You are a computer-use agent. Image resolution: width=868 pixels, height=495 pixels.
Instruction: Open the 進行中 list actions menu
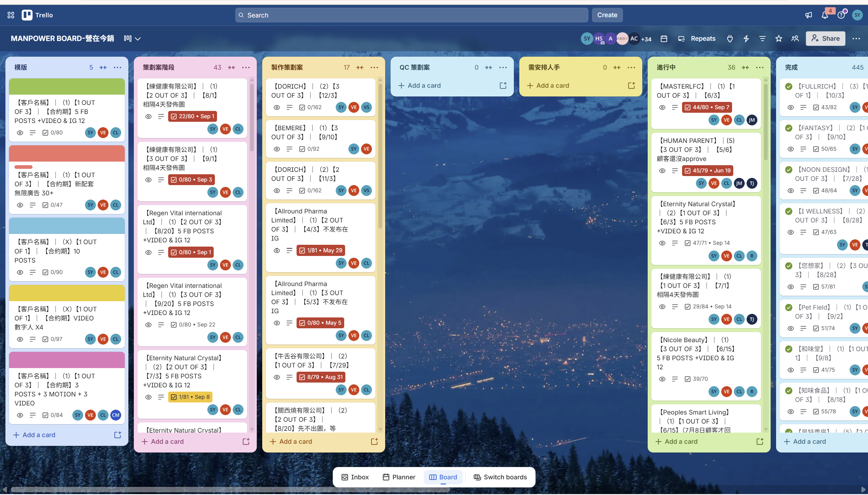coord(760,67)
